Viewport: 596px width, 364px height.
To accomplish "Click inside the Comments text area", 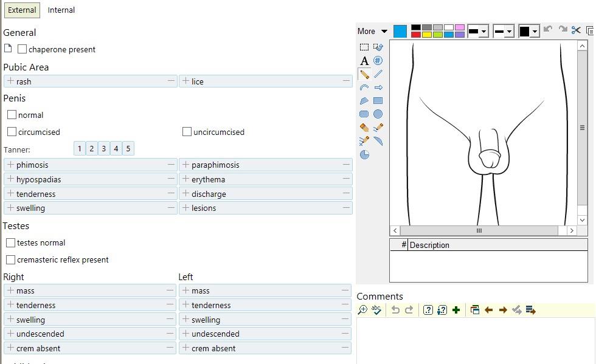I will click(x=474, y=340).
